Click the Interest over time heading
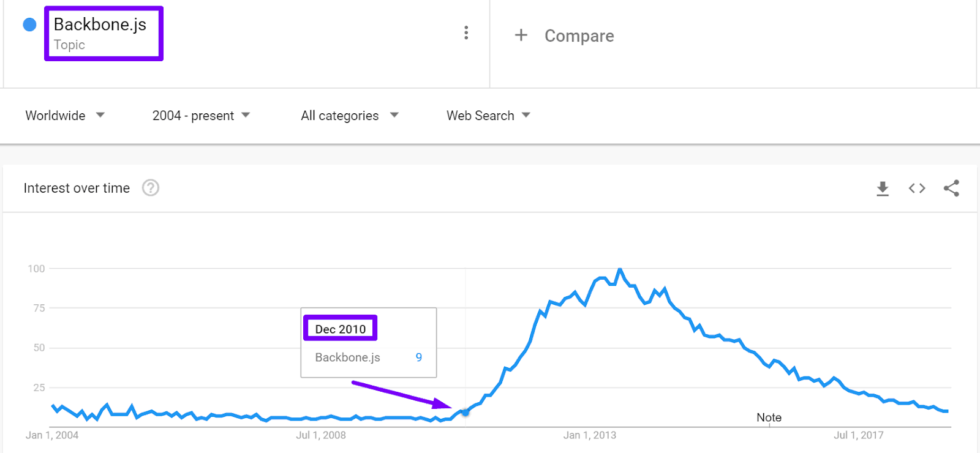 77,188
